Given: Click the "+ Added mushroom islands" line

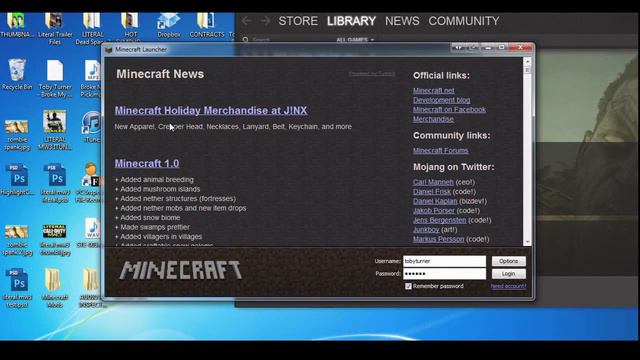Looking at the screenshot, I should point(157,189).
